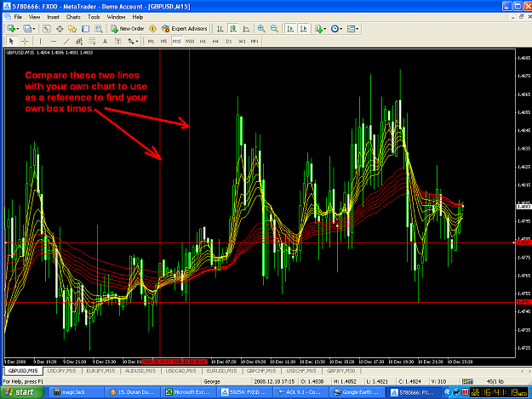
Task: Click the red M tray icon
Action: [465, 392]
